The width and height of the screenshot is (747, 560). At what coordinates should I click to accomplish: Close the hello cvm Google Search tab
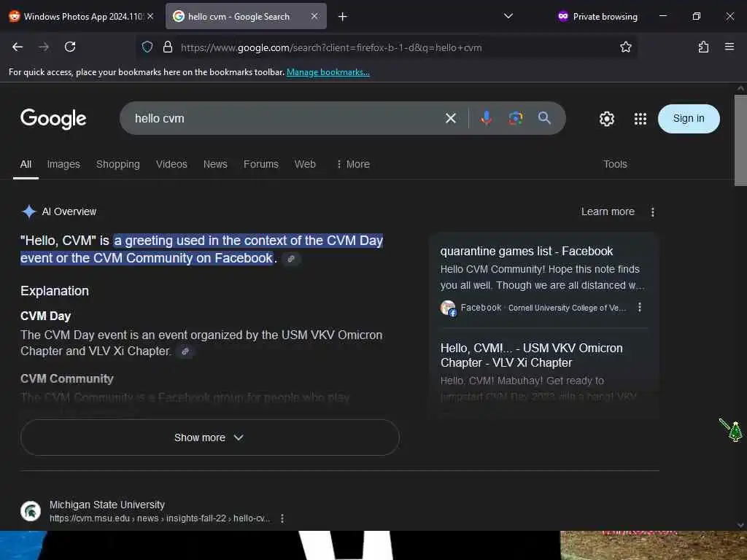pos(314,16)
